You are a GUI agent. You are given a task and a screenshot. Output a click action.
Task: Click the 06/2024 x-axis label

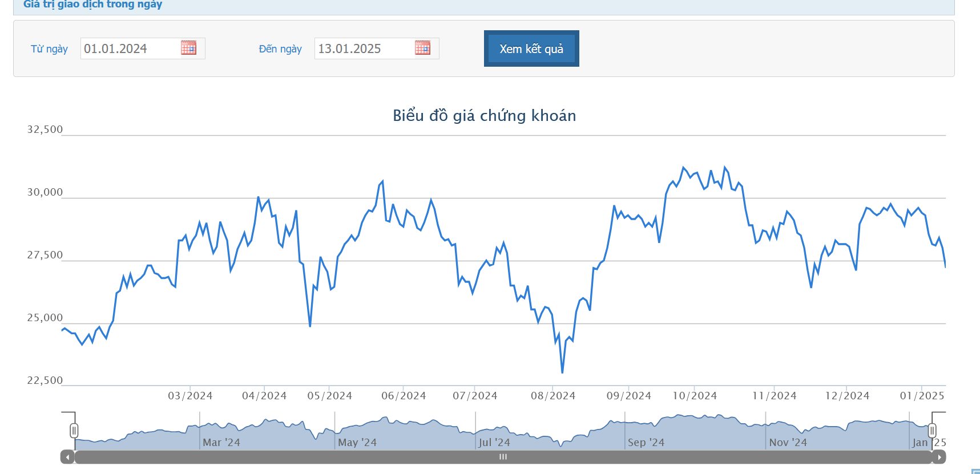click(404, 396)
